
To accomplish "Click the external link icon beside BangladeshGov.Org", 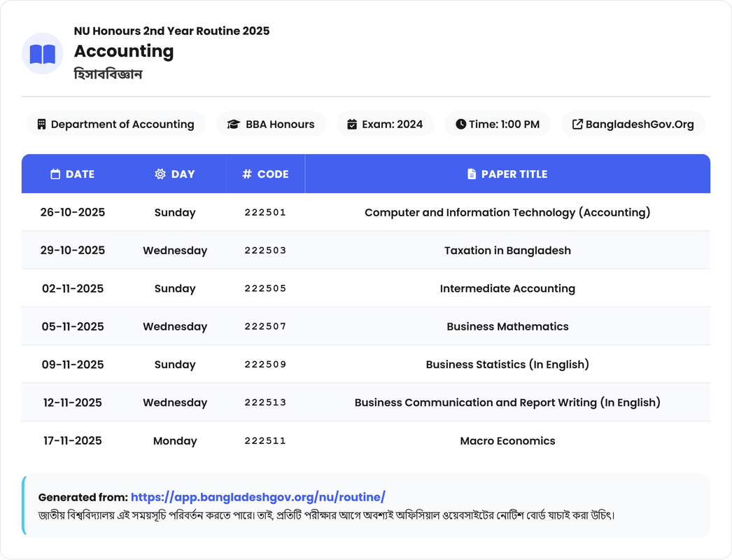I will (x=577, y=124).
